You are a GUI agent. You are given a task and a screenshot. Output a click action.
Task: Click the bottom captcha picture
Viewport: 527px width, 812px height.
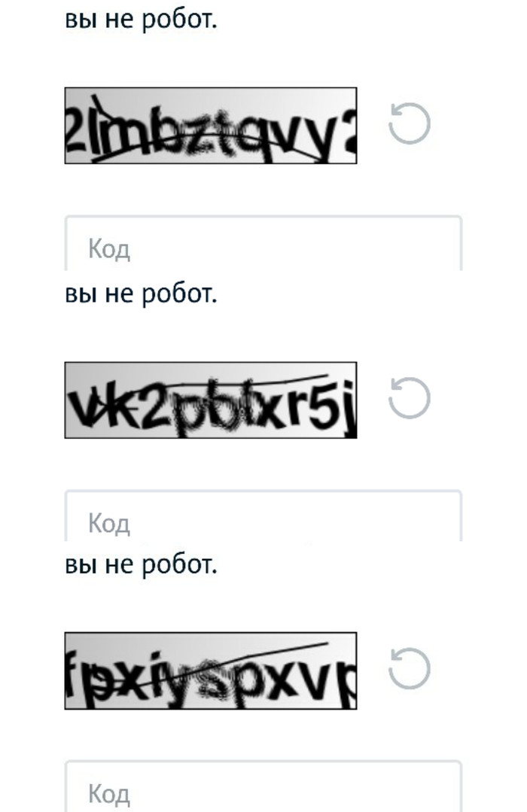click(x=211, y=671)
